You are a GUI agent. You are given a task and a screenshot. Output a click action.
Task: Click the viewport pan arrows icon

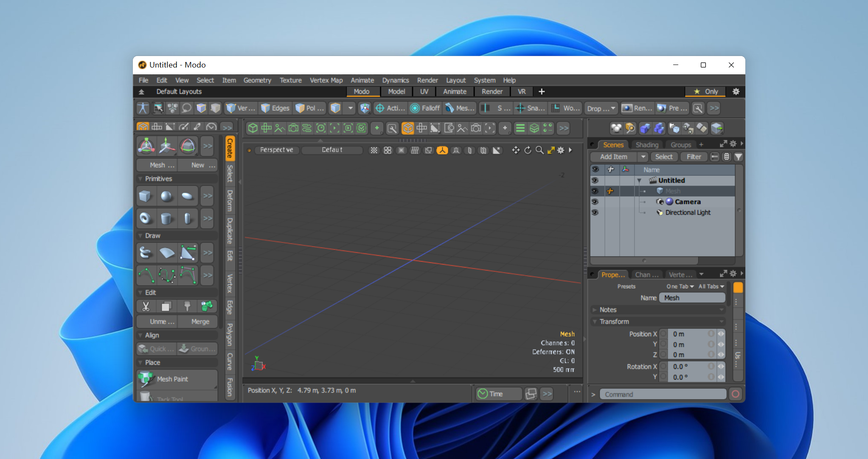tap(516, 150)
